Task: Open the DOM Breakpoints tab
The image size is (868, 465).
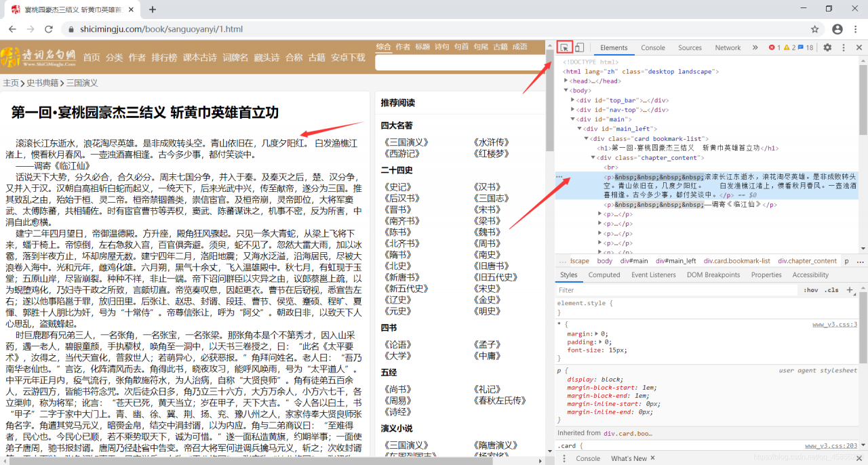Action: 713,275
